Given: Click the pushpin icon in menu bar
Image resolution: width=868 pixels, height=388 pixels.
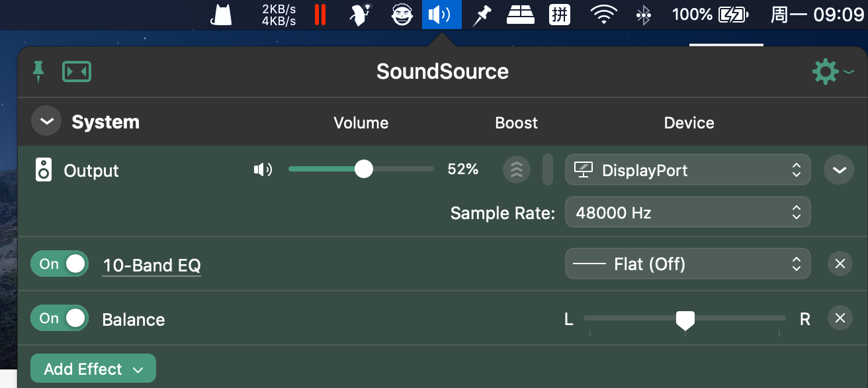Looking at the screenshot, I should click(482, 15).
